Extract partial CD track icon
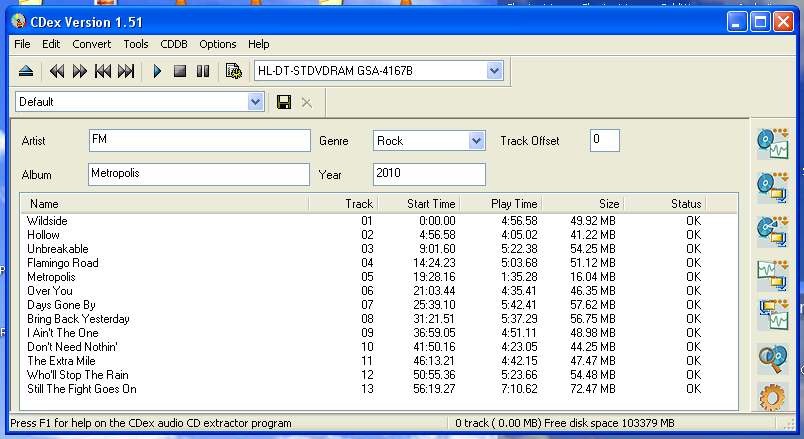The height and width of the screenshot is (439, 804). point(773,231)
